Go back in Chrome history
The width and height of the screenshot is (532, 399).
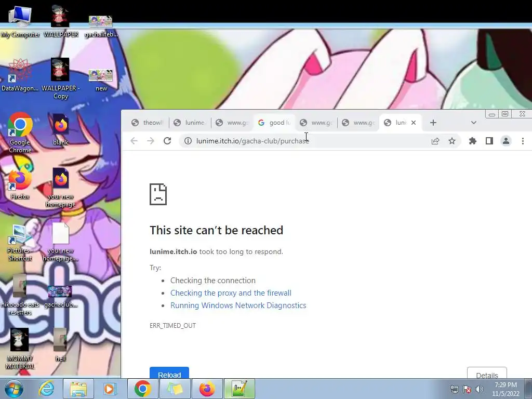point(134,141)
